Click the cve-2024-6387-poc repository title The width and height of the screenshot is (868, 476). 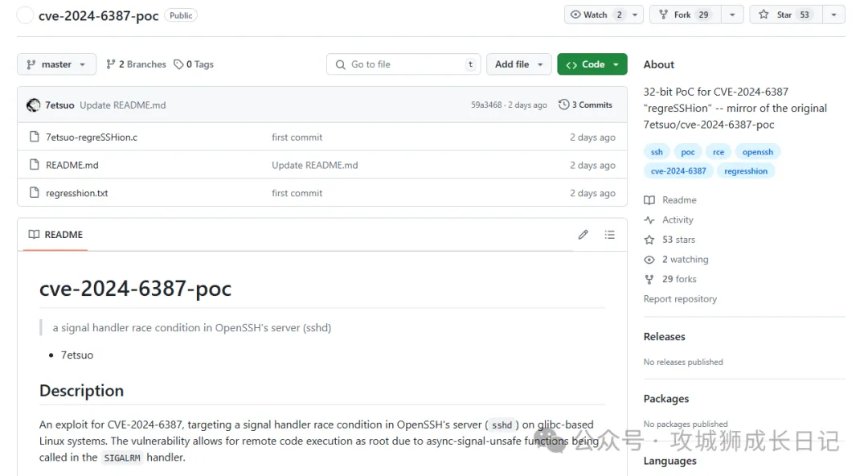[x=99, y=16]
